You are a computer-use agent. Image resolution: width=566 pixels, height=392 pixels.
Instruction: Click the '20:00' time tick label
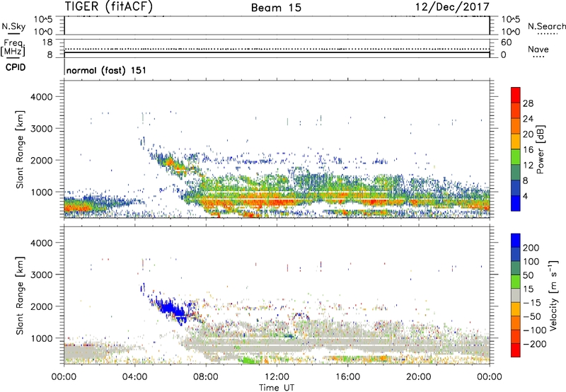tap(418, 377)
